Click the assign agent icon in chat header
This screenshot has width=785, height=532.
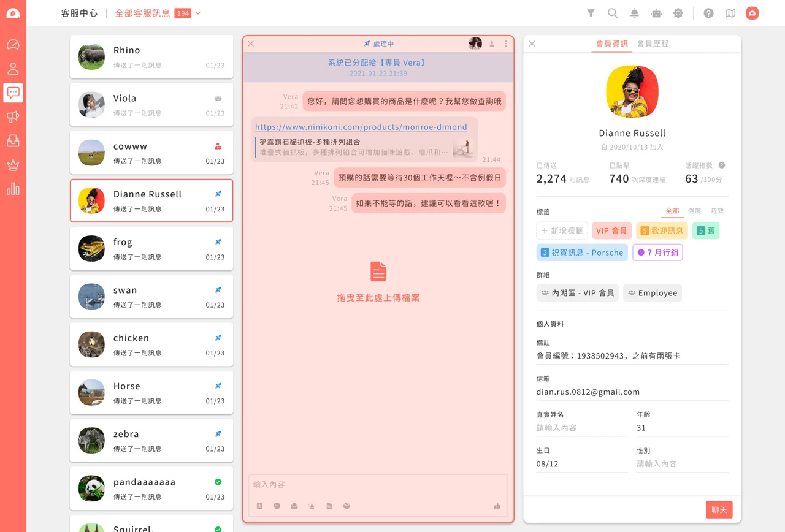click(x=491, y=44)
